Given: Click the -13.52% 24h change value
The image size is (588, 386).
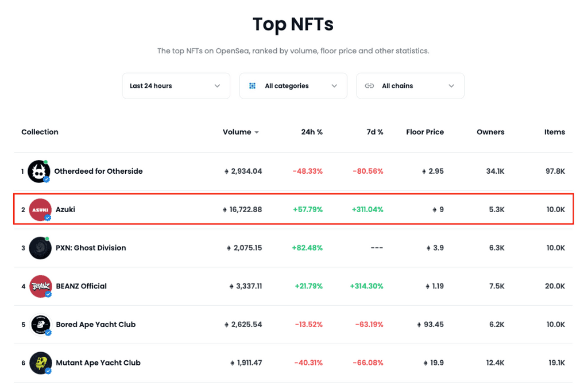Looking at the screenshot, I should click(308, 325).
